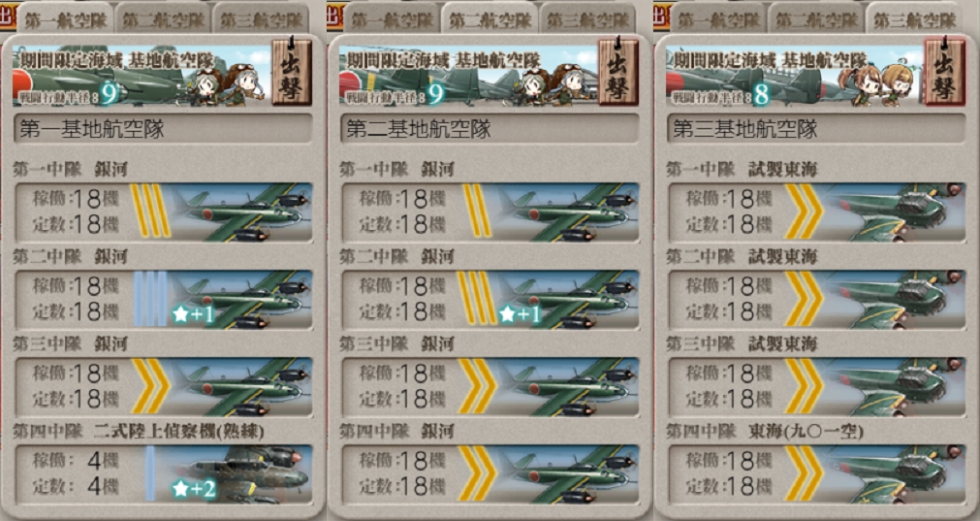Click the triple yellow stripes on 第二基地航空隊 second squadron

point(476,299)
